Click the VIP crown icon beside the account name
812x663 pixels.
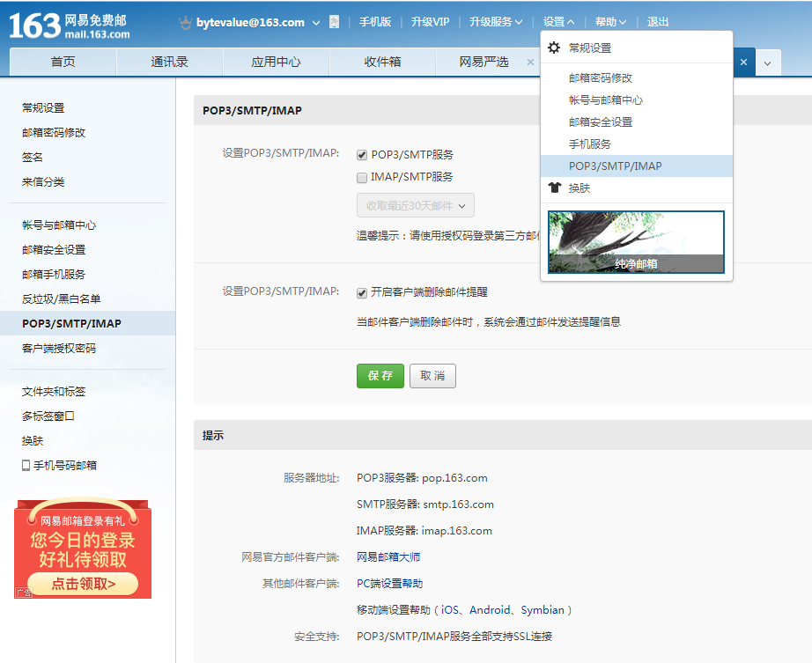[185, 23]
